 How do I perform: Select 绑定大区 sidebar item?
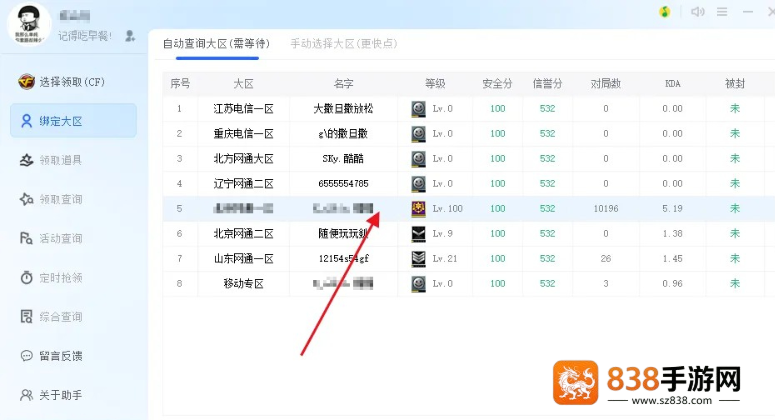[73, 121]
